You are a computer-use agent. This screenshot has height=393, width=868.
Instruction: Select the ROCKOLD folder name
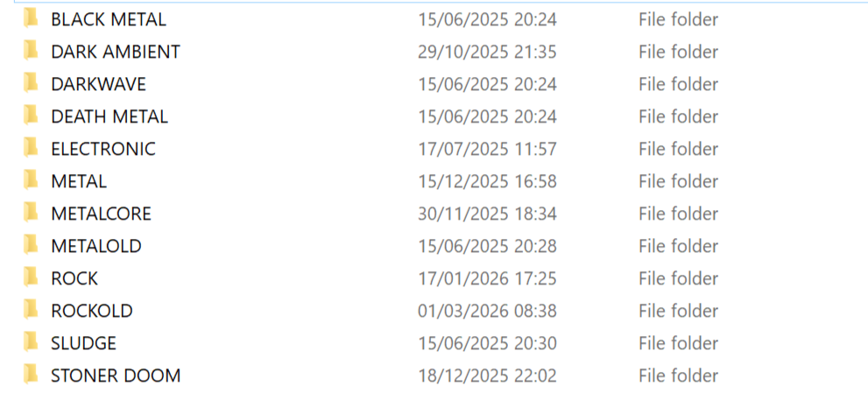pos(91,311)
